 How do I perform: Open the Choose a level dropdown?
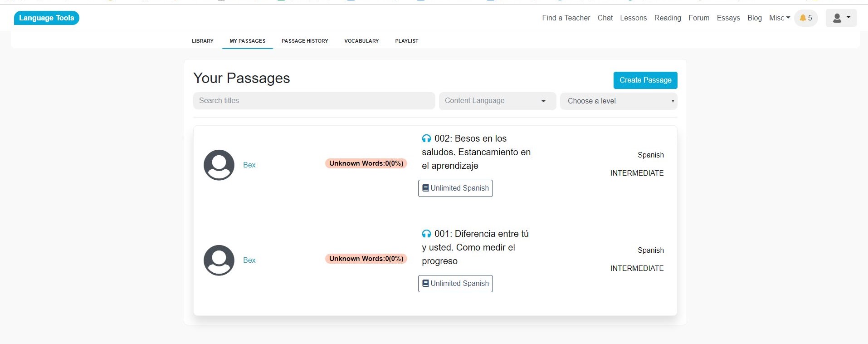tap(618, 101)
